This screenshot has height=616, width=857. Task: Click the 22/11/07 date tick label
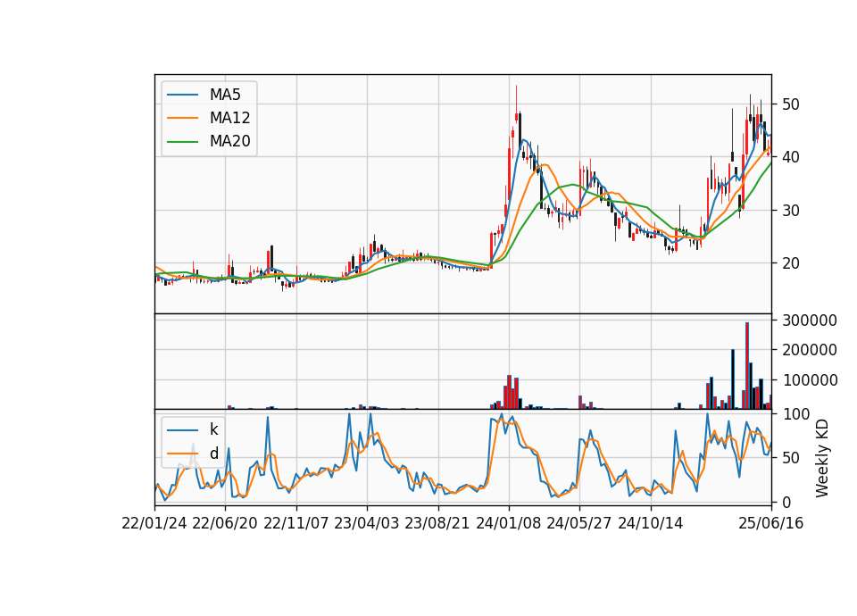296,523
